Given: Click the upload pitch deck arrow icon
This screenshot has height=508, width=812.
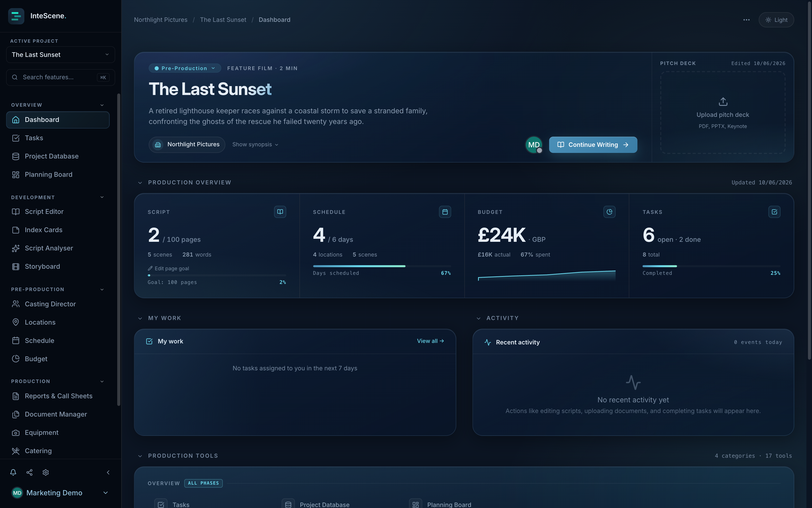Looking at the screenshot, I should pyautogui.click(x=723, y=101).
